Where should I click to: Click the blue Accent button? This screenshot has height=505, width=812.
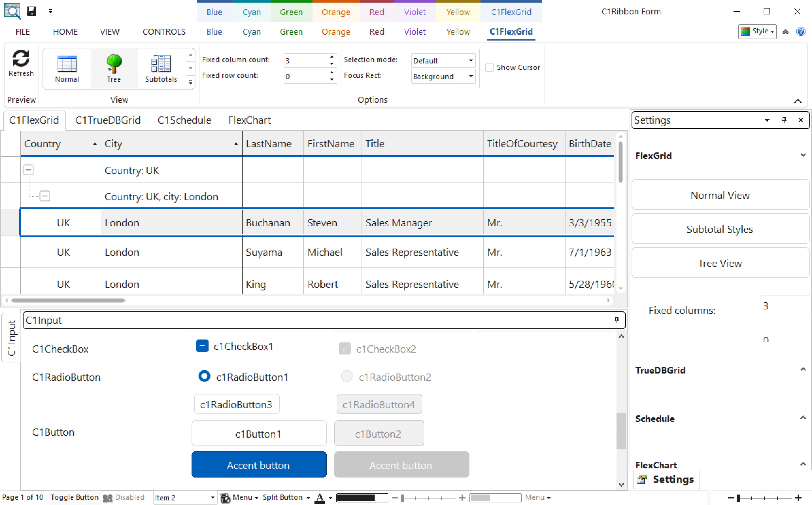pyautogui.click(x=259, y=465)
